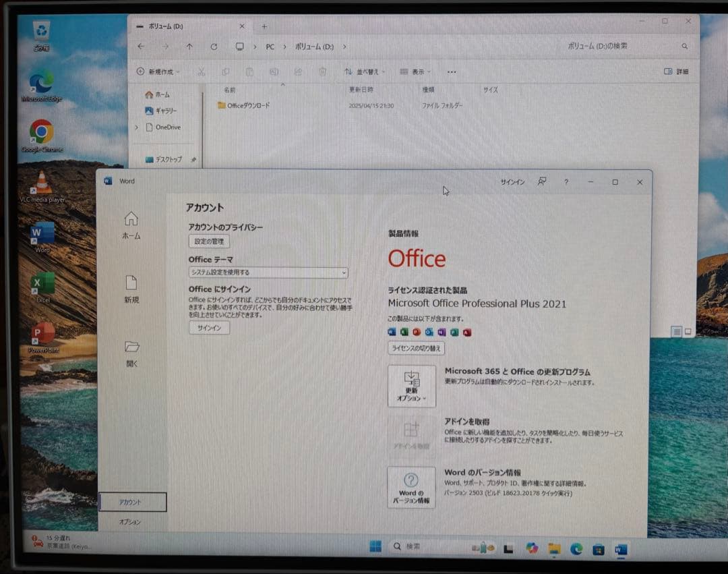Open the Office テーマ dropdown
The width and height of the screenshot is (728, 574).
[268, 272]
